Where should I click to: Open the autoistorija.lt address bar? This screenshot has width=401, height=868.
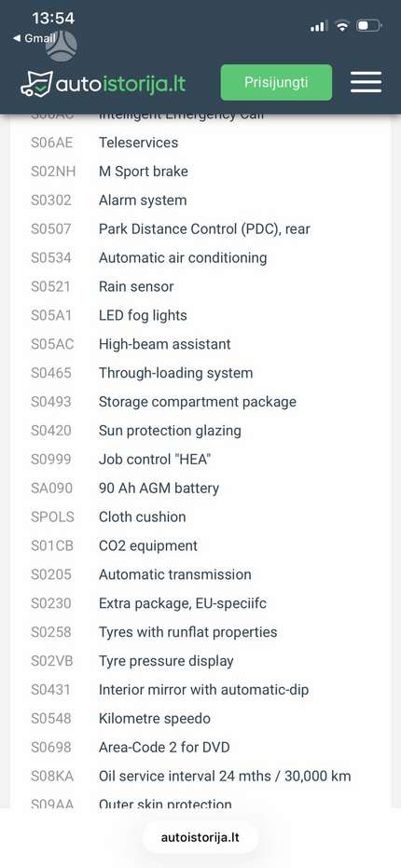tap(200, 837)
